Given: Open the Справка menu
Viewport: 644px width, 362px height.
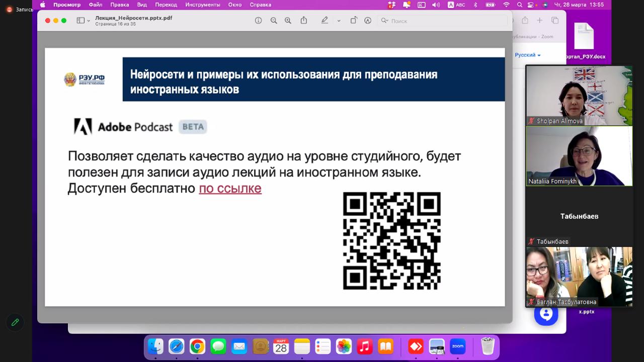Looking at the screenshot, I should click(261, 5).
